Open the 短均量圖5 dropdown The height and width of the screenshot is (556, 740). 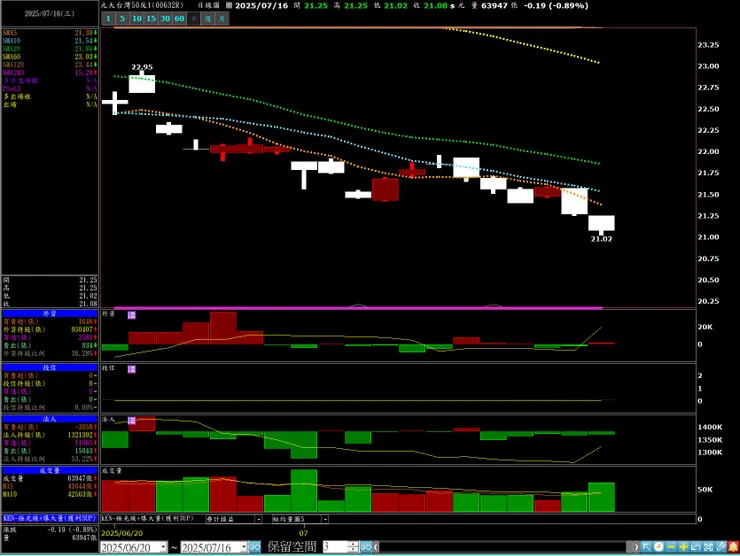coord(325,519)
